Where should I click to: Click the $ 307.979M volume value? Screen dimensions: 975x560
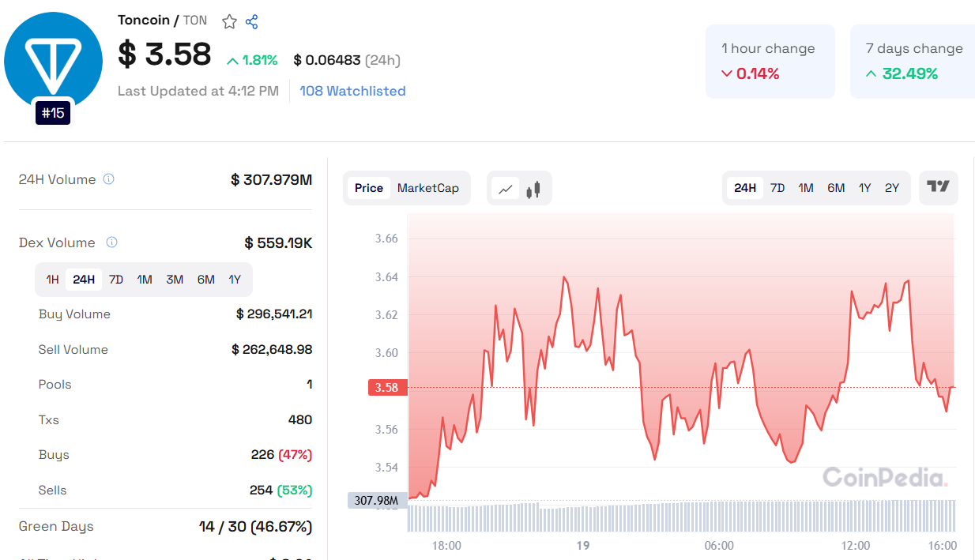(x=272, y=180)
